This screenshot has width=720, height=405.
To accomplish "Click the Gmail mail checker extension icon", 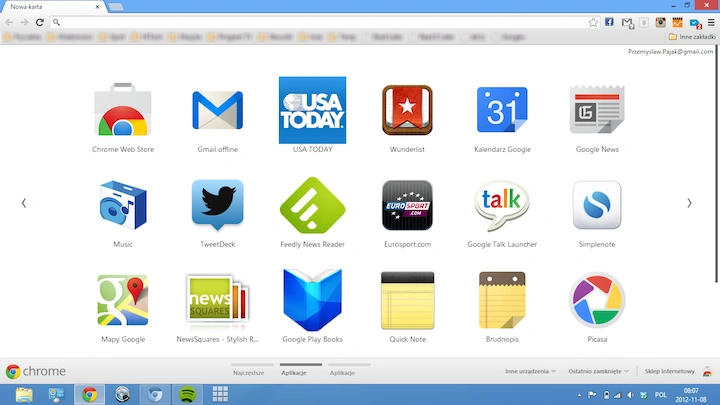I will pos(627,22).
